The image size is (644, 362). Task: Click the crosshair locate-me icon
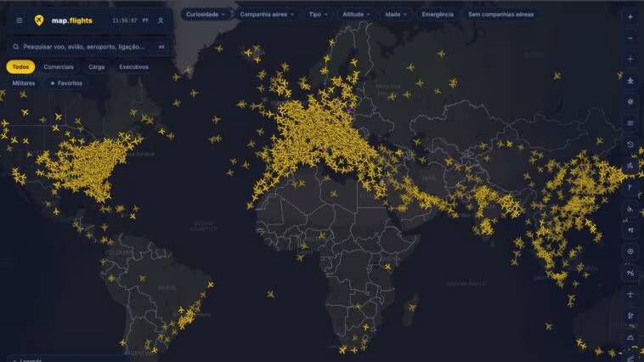pyautogui.click(x=630, y=59)
